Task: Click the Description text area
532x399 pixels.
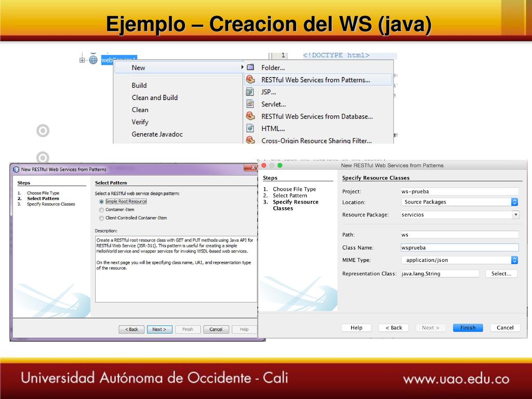Action: tap(176, 270)
